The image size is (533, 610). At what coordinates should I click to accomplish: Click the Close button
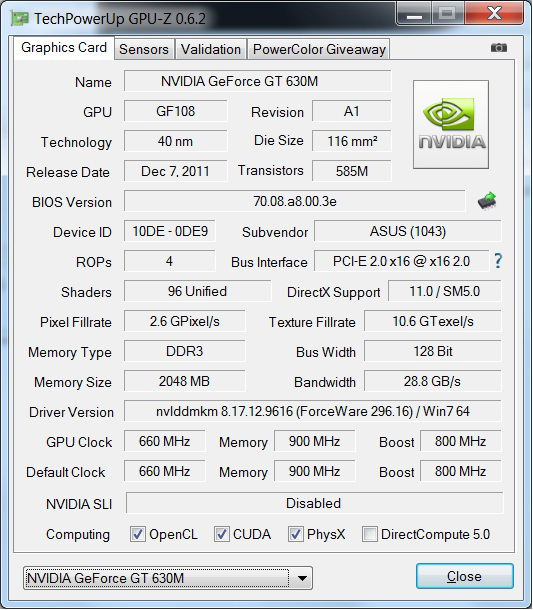click(465, 576)
